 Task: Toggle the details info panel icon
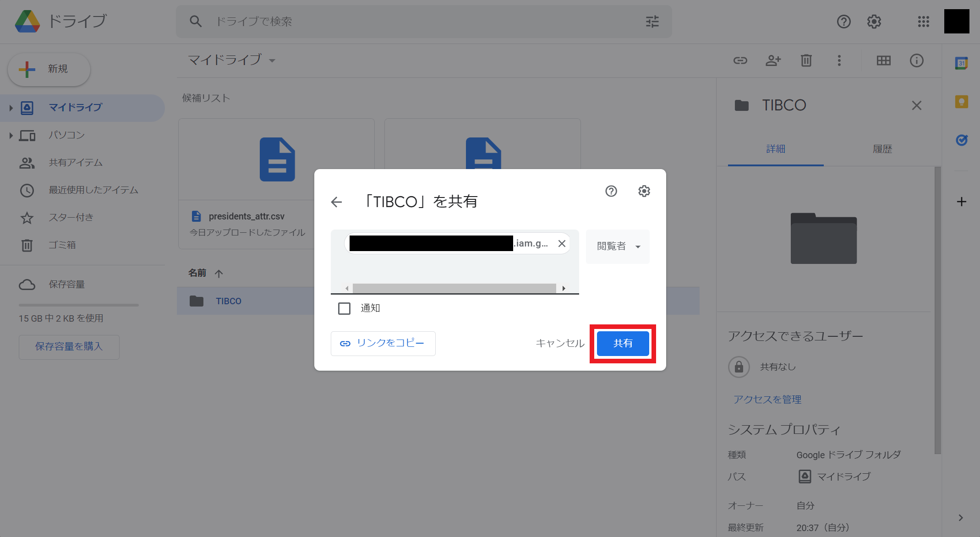click(917, 60)
